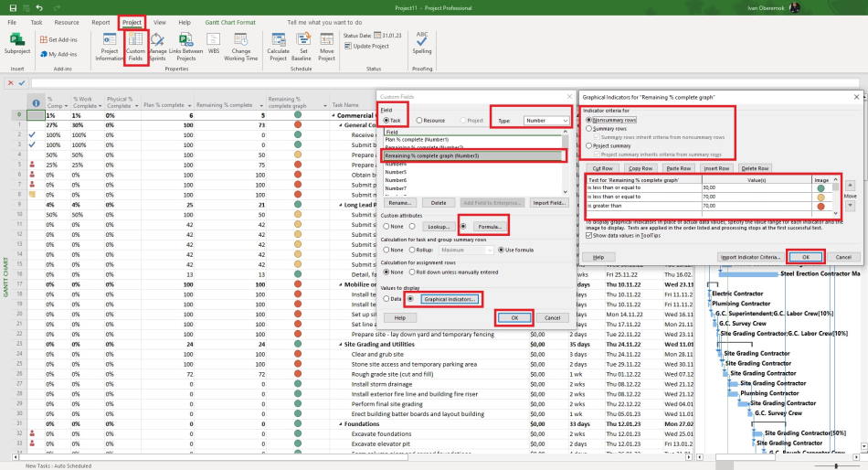Toggle Show data values in ToolTips
The height and width of the screenshot is (470, 868).
(589, 236)
